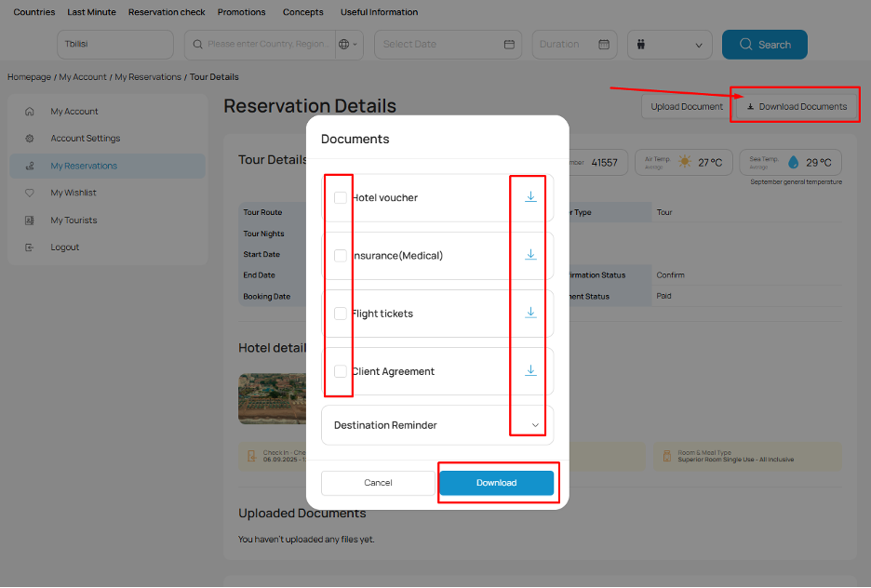This screenshot has width=871, height=588.
Task: Click the Useful Information menu
Action: (377, 12)
